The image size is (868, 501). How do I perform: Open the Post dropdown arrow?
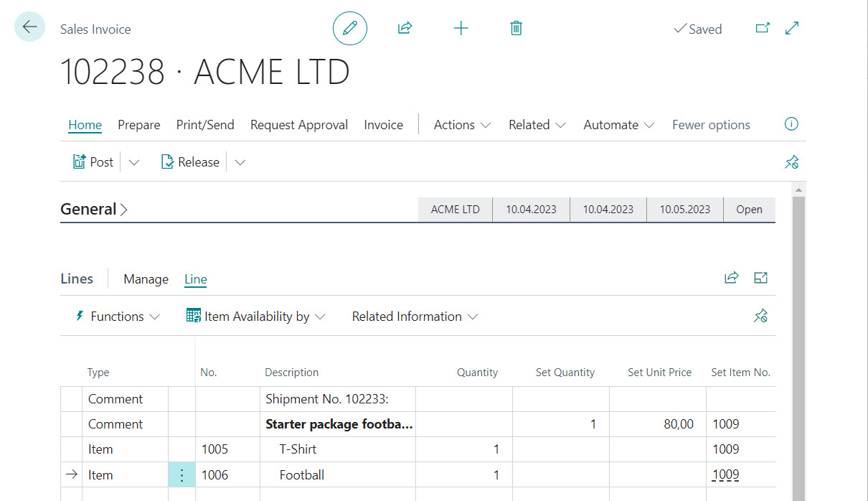(134, 162)
